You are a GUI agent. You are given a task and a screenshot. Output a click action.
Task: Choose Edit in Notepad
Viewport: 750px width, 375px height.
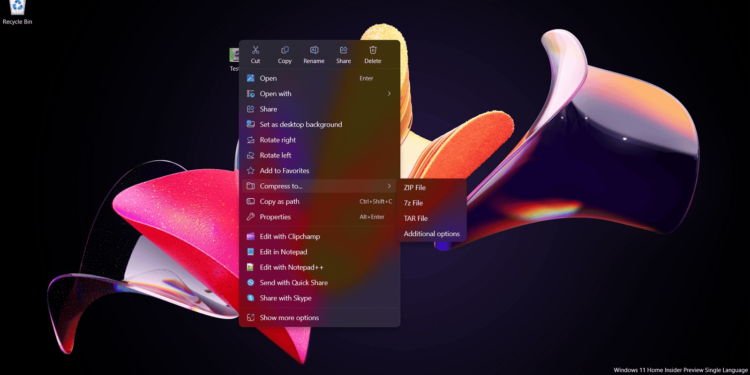(320, 252)
